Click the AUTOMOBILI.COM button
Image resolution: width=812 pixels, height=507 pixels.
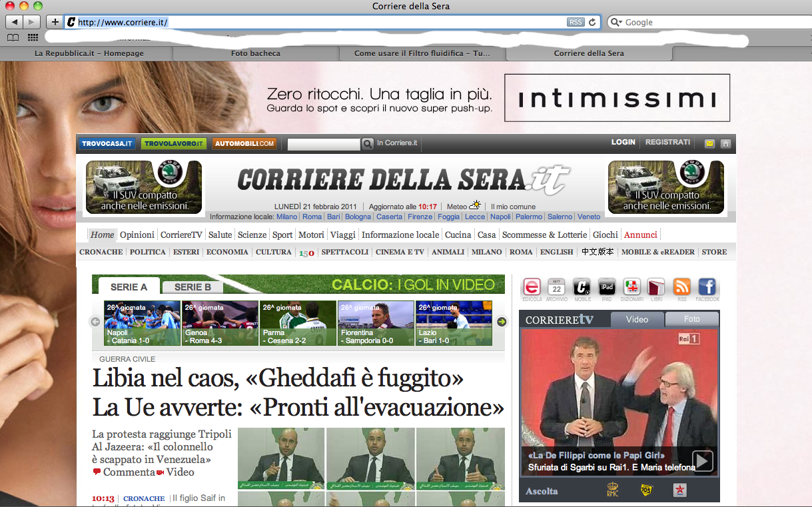point(244,143)
